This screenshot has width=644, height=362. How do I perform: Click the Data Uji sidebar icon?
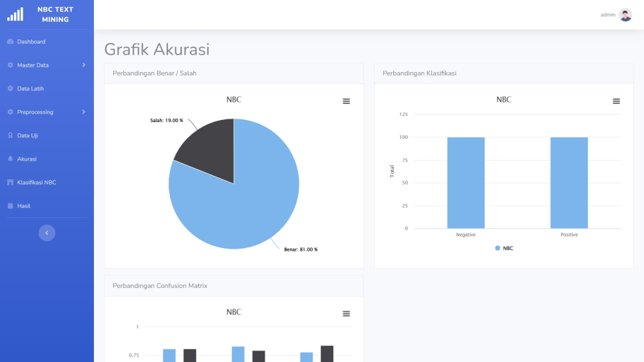tap(10, 136)
